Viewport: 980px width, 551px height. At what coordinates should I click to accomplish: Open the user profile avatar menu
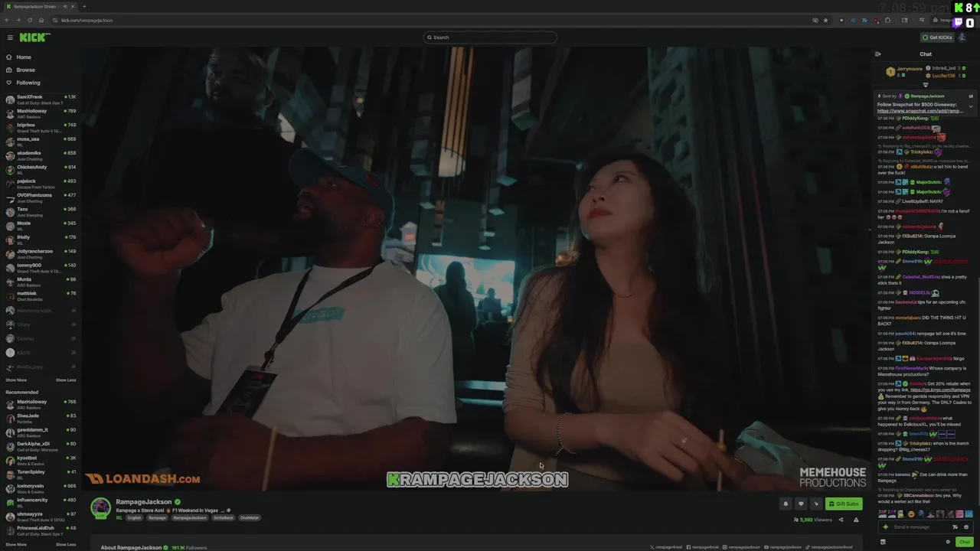pyautogui.click(x=962, y=37)
